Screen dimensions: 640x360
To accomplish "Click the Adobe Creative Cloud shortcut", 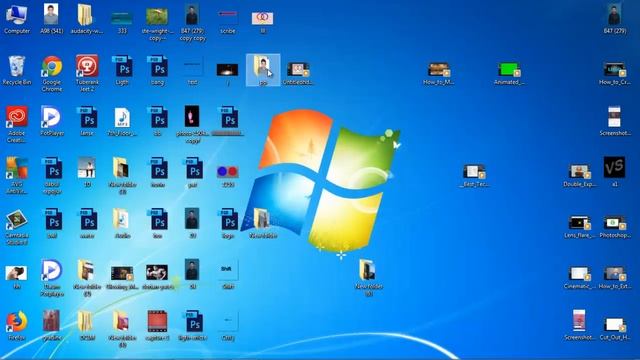I will pyautogui.click(x=17, y=124).
